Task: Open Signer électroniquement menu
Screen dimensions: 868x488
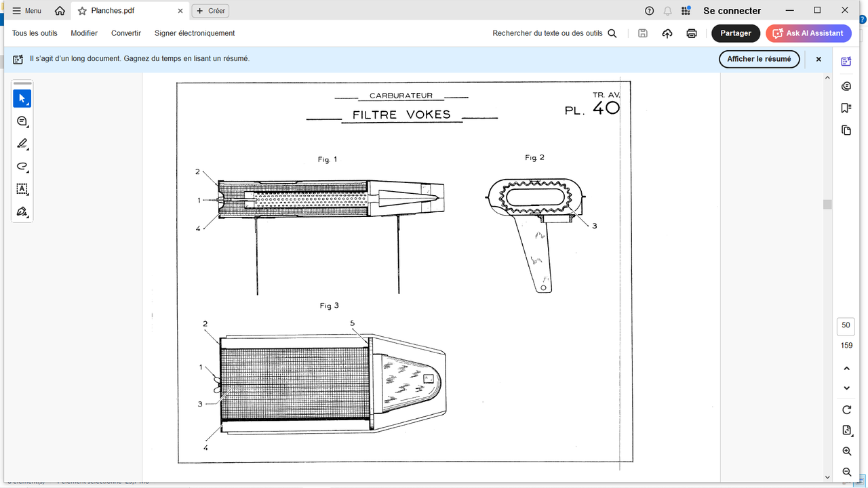Action: tap(195, 33)
